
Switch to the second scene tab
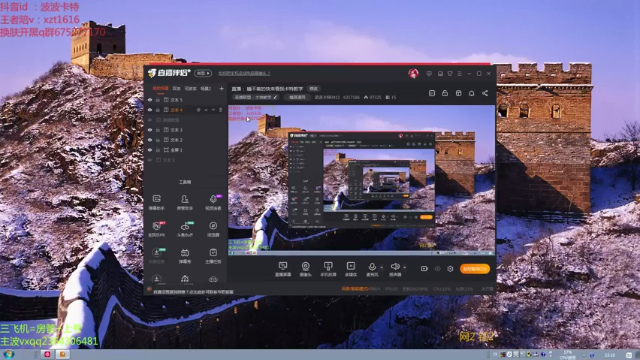[x=176, y=88]
